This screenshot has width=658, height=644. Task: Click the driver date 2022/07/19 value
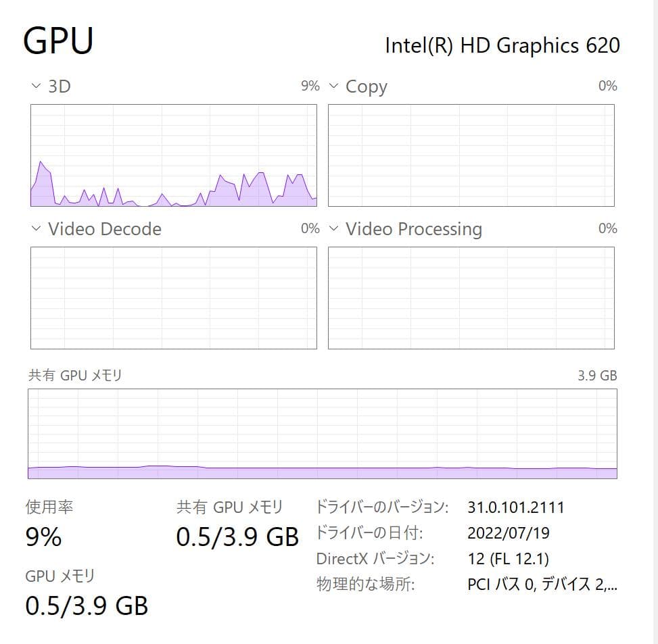pos(507,533)
